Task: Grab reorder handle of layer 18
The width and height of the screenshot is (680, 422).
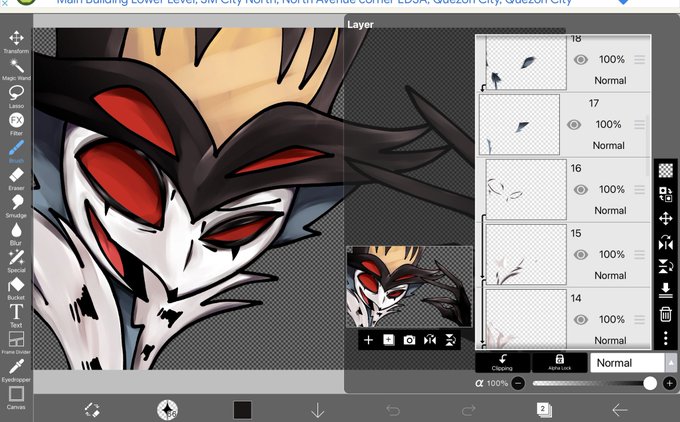Action: [640, 59]
